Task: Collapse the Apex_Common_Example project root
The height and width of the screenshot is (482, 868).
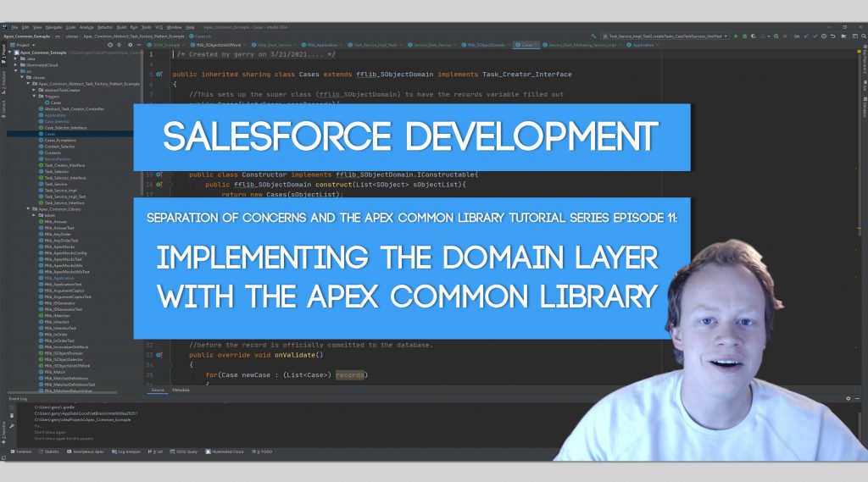Action: pos(9,53)
